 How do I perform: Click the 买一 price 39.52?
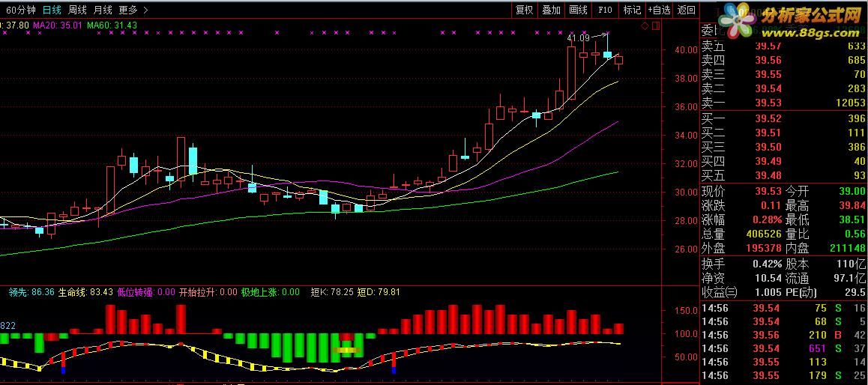point(770,118)
